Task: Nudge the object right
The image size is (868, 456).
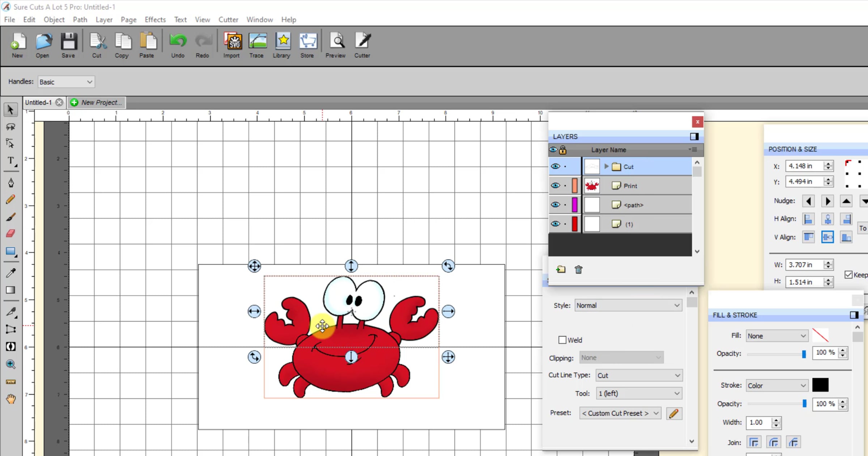Action: pos(827,201)
